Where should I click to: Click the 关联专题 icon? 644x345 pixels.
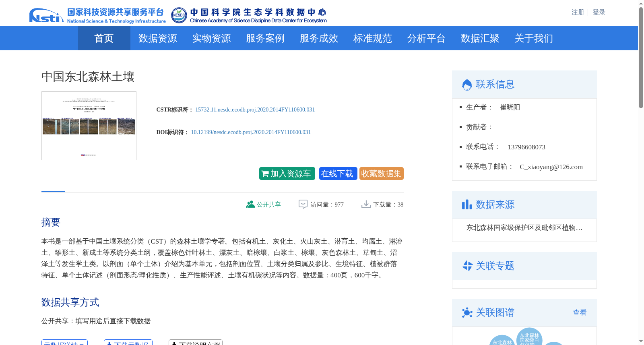coord(467,266)
